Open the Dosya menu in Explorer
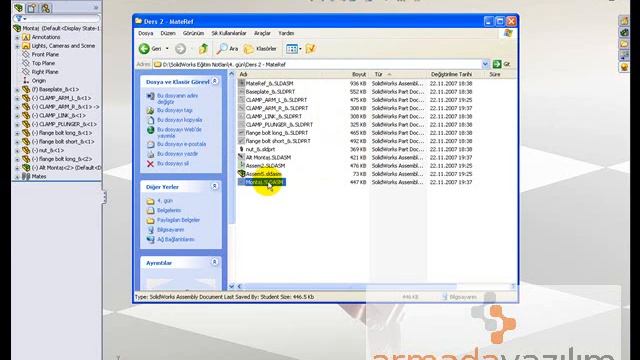This screenshot has height=360, width=640. pos(146,33)
